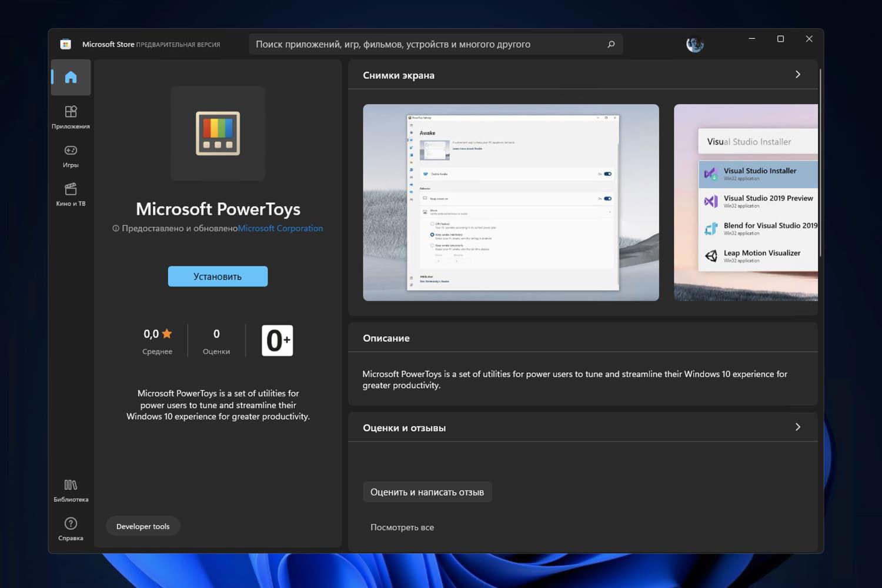Go to the Home page in sidebar
Viewport: 882px width, 588px height.
point(71,77)
